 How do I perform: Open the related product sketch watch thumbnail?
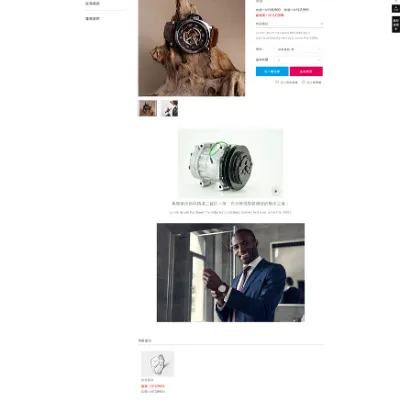(157, 364)
